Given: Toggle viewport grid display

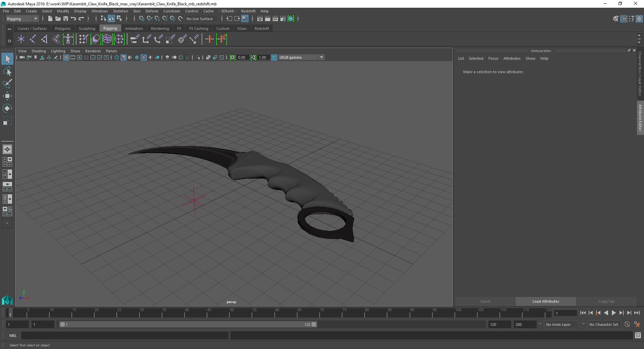Looking at the screenshot, I should pos(66,57).
